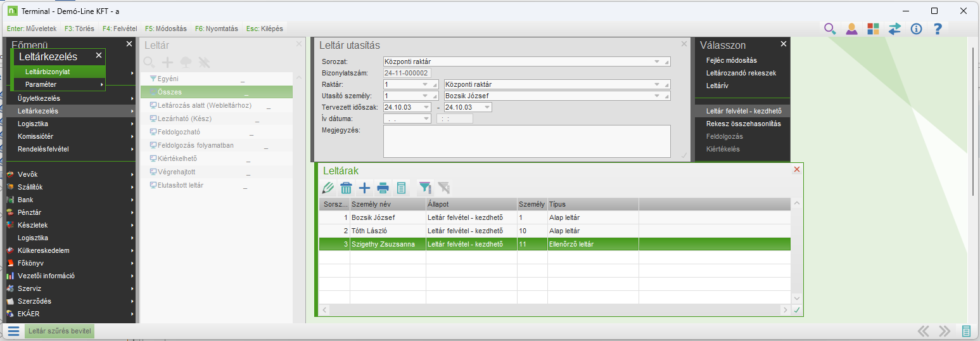Screen dimensions: 980x341
Task: Open the hamburger menu in status bar
Action: [13, 331]
